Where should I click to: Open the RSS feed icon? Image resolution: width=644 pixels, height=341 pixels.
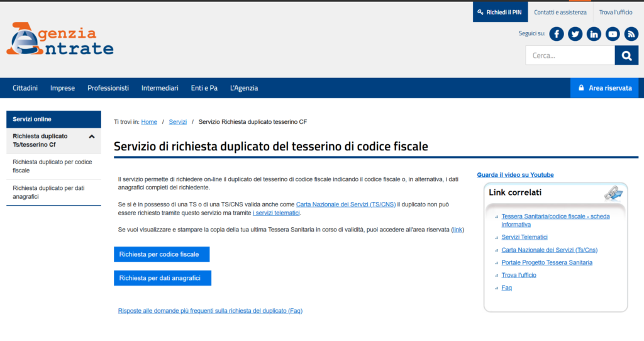click(x=631, y=34)
